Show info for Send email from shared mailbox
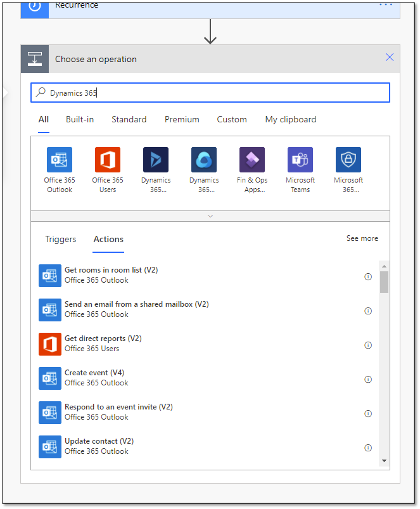This screenshot has height=509, width=420. click(368, 311)
